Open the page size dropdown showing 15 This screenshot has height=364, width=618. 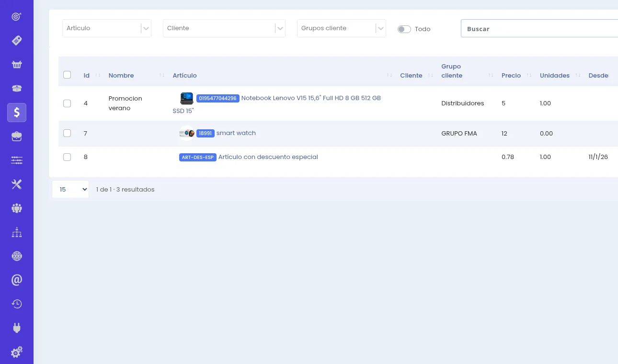(x=70, y=189)
